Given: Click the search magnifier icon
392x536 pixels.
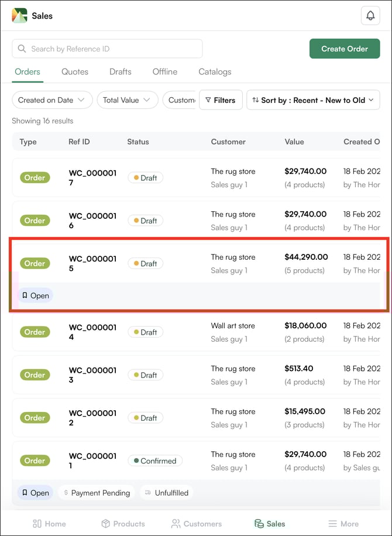Looking at the screenshot, I should (22, 49).
